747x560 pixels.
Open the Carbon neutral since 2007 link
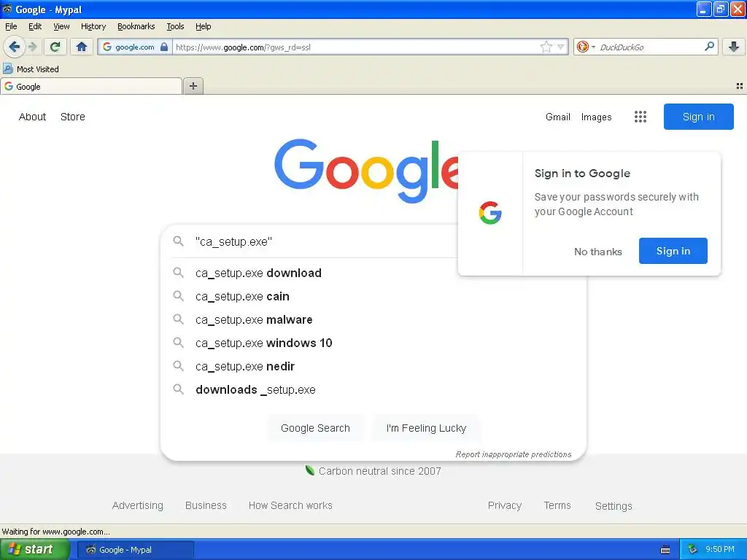tap(379, 471)
